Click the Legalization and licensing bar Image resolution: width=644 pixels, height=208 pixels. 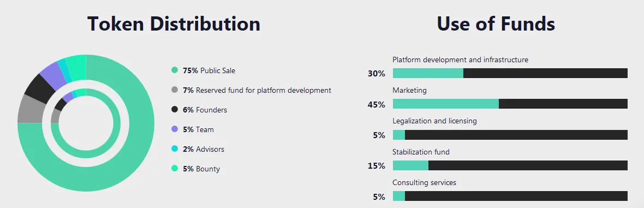pyautogui.click(x=510, y=135)
